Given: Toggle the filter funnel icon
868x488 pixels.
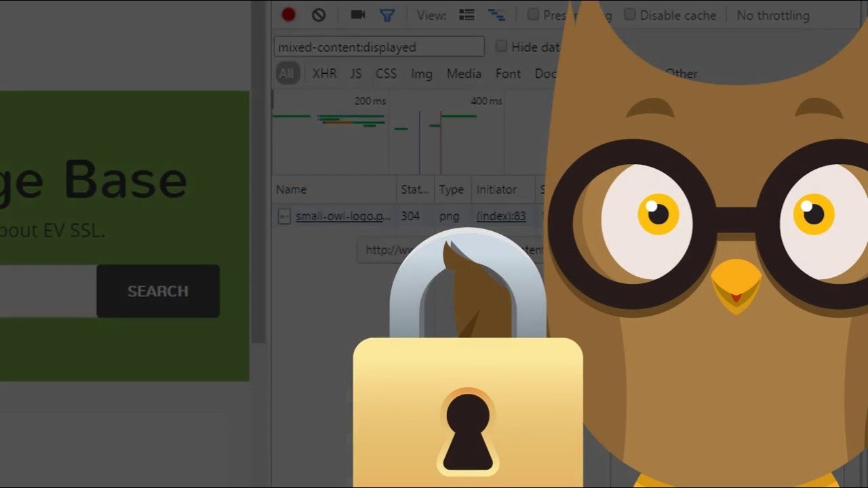Looking at the screenshot, I should [x=387, y=15].
